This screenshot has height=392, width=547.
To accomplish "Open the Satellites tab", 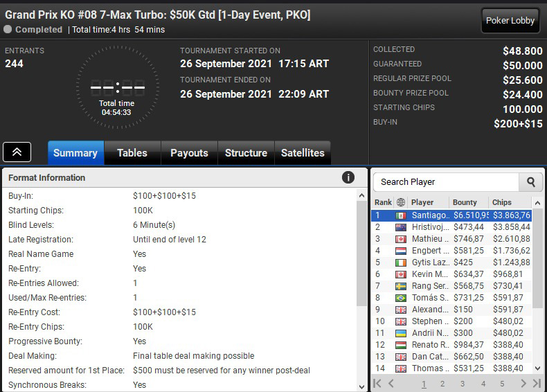I will pos(303,153).
